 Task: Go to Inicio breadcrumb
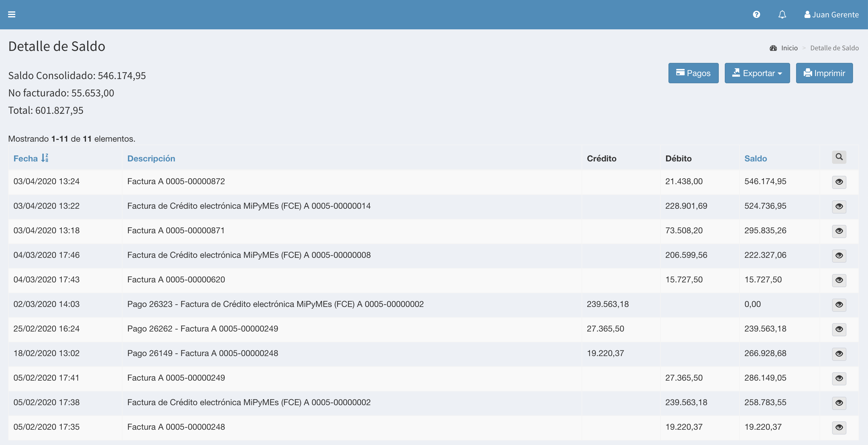click(789, 48)
